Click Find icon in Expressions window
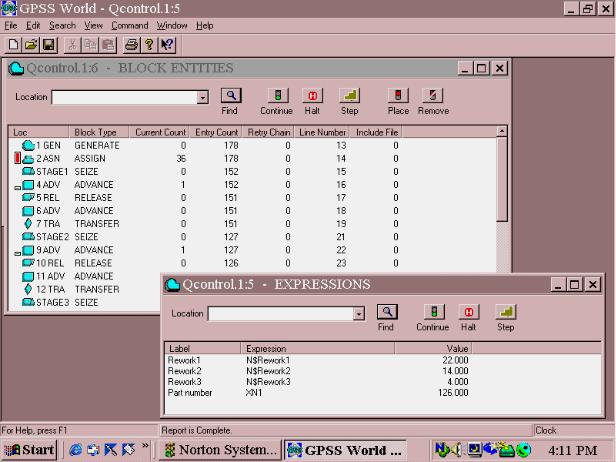Viewport: 616px width, 462px height. (387, 312)
